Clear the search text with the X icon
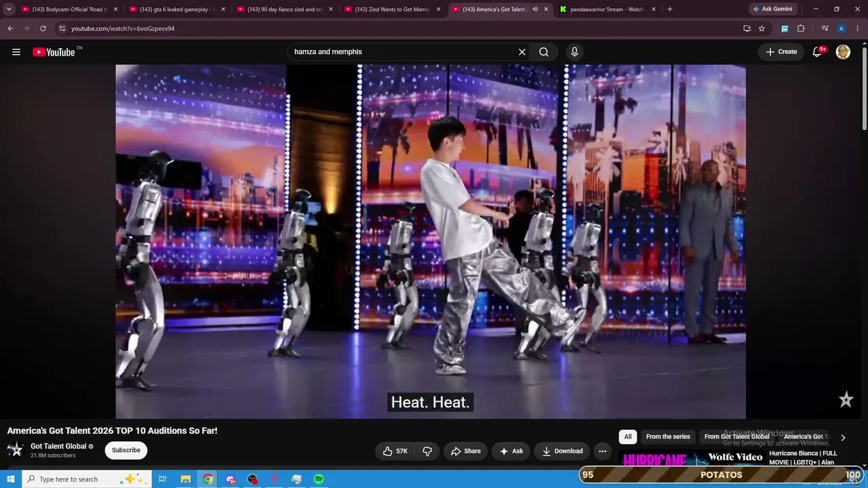Screen dimensions: 868x488 click(x=522, y=52)
